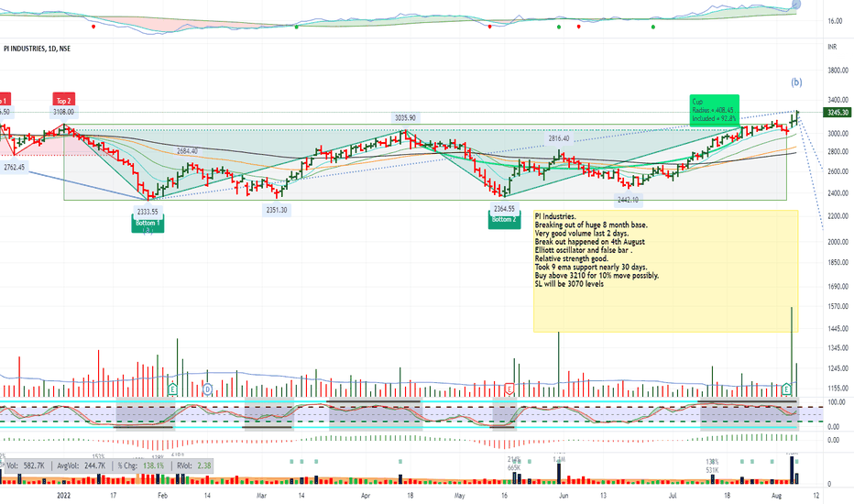Screen dimensions: 854x504
Task: Click the 665K volume label near May 16
Action: (x=514, y=468)
